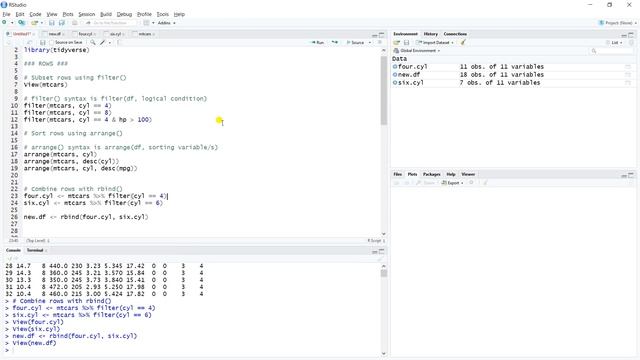Open the Session menu

(87, 14)
